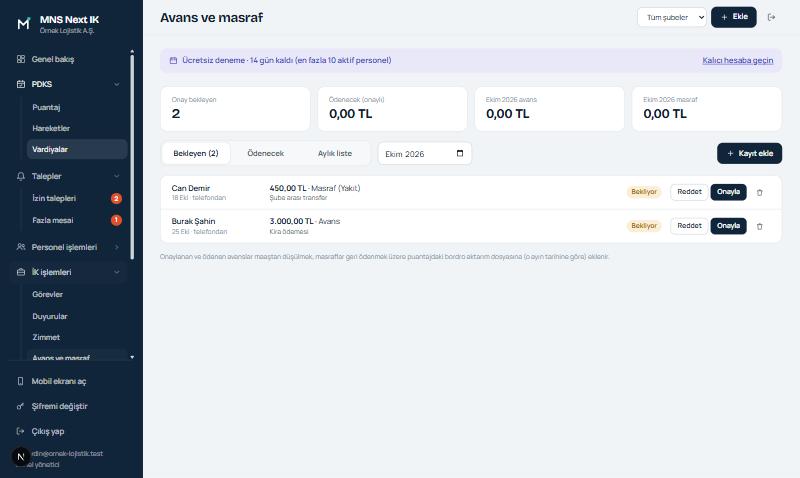The width and height of the screenshot is (800, 478).
Task: Click the calendar icon in trial banner
Action: click(173, 60)
